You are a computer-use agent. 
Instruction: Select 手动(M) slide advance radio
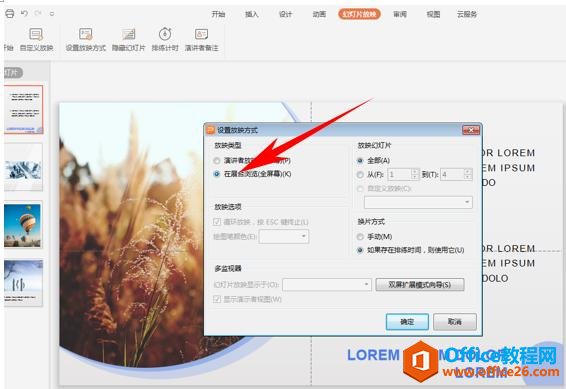click(360, 237)
